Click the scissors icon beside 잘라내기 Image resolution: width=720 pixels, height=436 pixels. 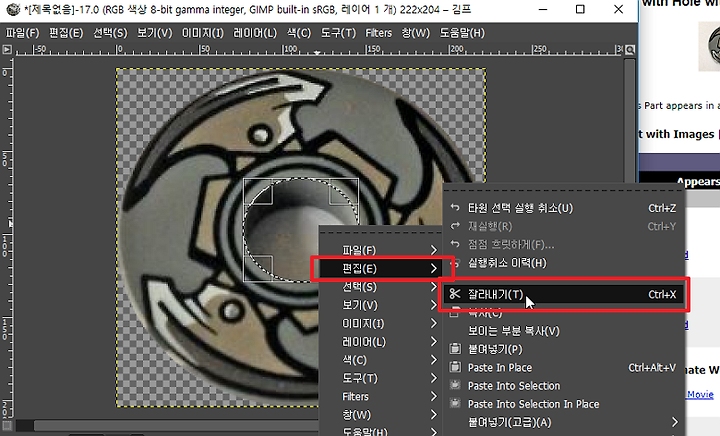(455, 294)
